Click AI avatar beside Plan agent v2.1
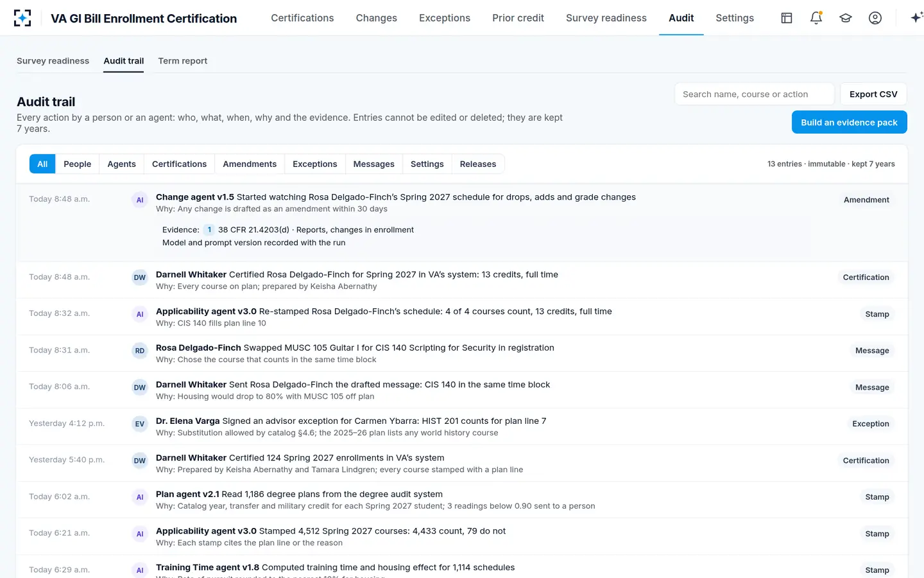This screenshot has width=924, height=578. (140, 497)
